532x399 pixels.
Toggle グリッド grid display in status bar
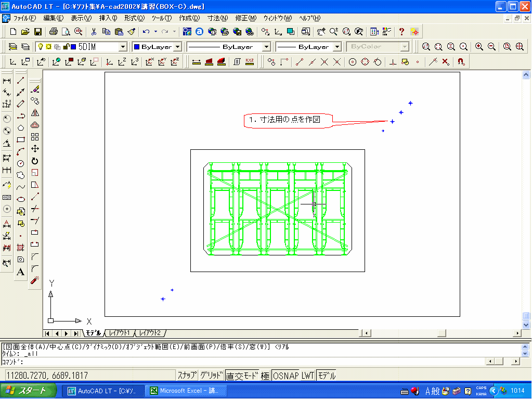(x=211, y=376)
